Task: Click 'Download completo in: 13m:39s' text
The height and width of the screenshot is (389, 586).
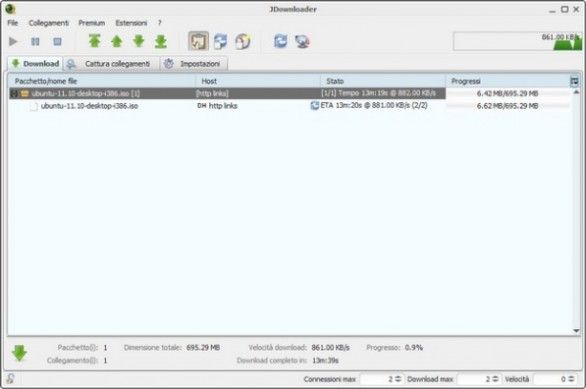Action: point(288,361)
